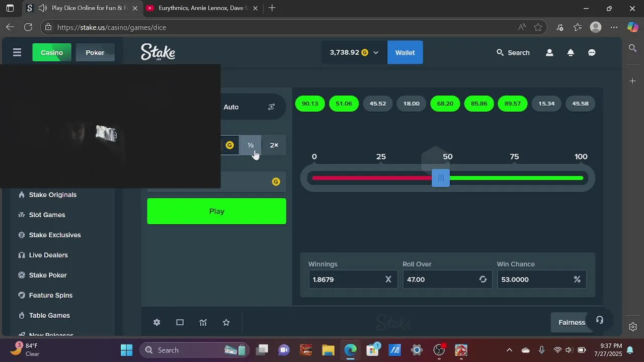The image size is (644, 362).
Task: Show hidden system tray icons
Action: [x=509, y=350]
